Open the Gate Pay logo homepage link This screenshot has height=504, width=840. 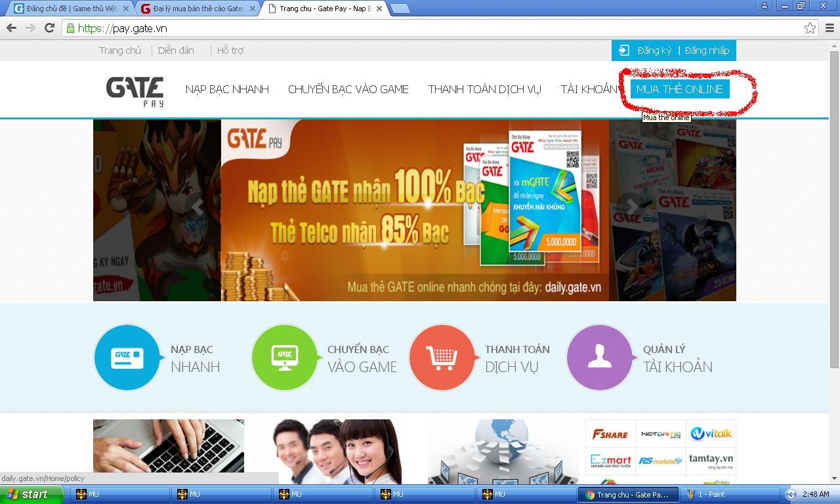coord(135,91)
